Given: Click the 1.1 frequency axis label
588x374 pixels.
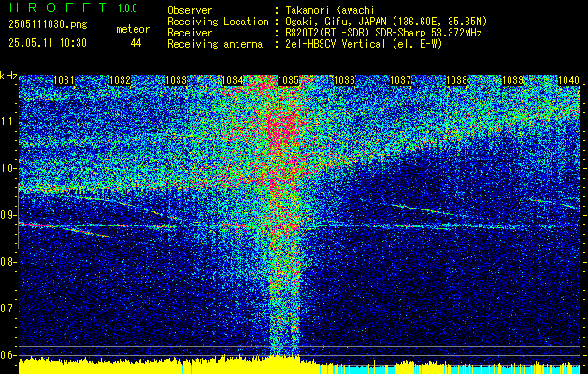Looking at the screenshot, I should point(7,122).
